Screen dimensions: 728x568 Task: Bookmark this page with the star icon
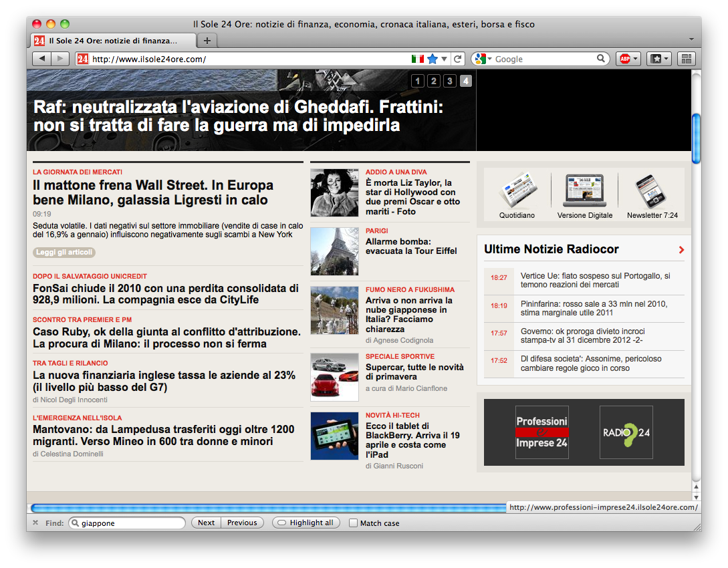(433, 59)
